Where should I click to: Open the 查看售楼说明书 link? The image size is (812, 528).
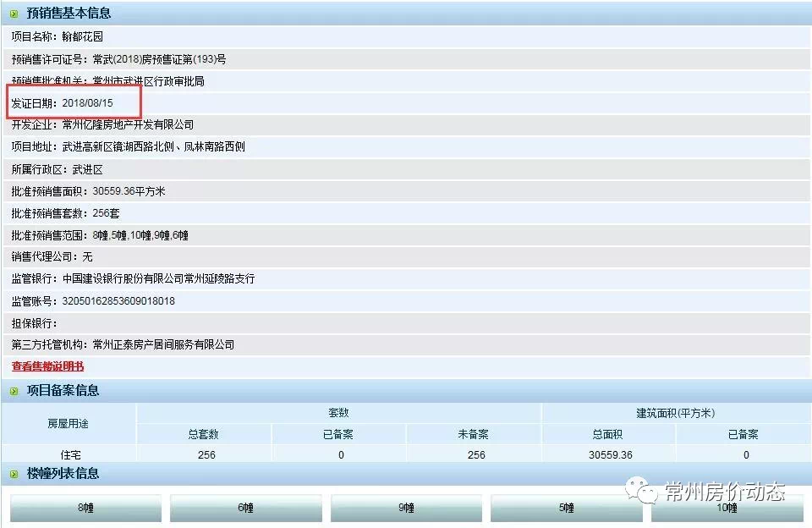click(47, 366)
